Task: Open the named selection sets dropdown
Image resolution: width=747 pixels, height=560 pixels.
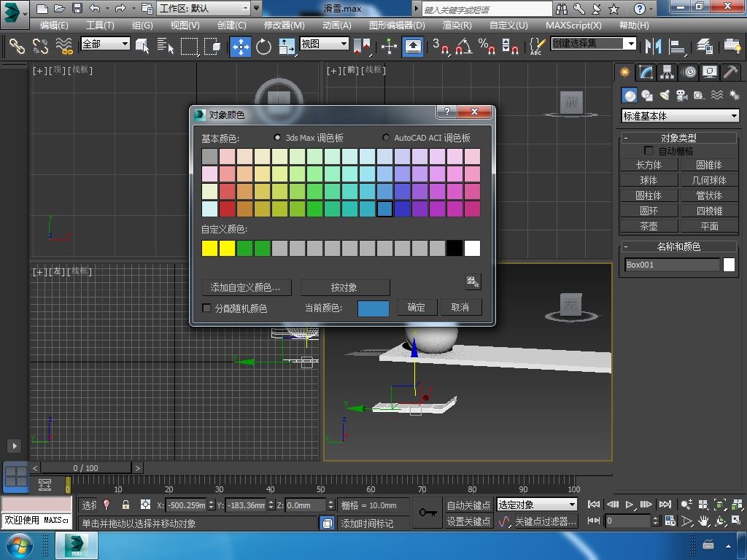Action: pos(594,44)
